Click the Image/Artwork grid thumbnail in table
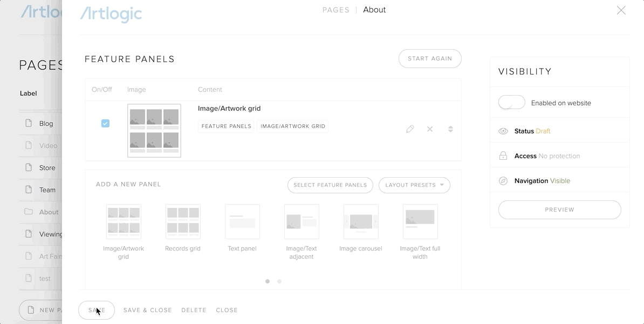This screenshot has height=324, width=644. [154, 131]
